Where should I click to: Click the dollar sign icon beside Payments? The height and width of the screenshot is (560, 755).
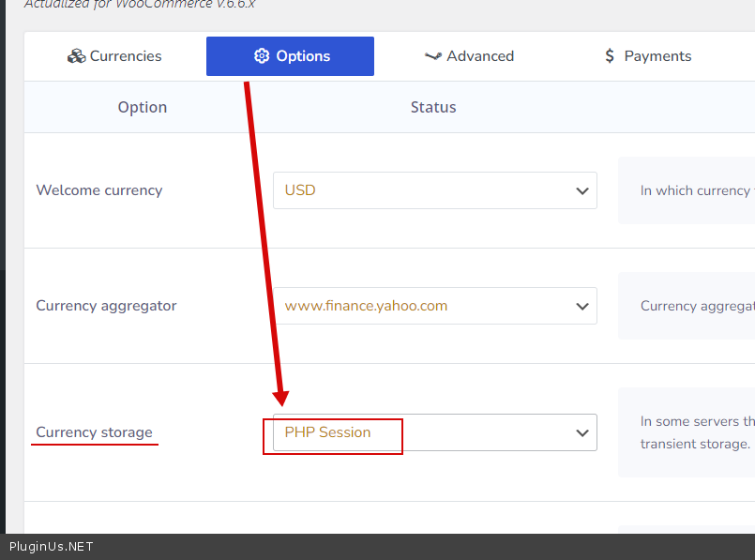tap(611, 56)
